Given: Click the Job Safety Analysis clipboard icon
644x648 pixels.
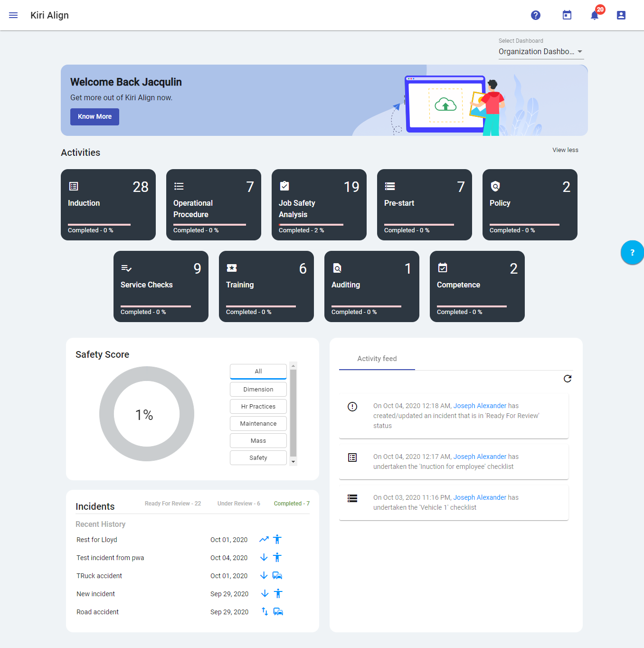Looking at the screenshot, I should coord(284,186).
